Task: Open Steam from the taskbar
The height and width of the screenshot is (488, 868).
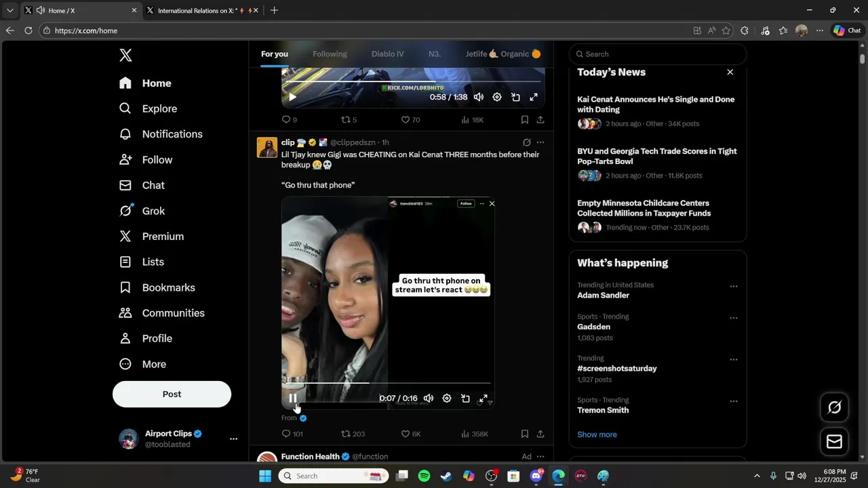Action: coord(446,476)
